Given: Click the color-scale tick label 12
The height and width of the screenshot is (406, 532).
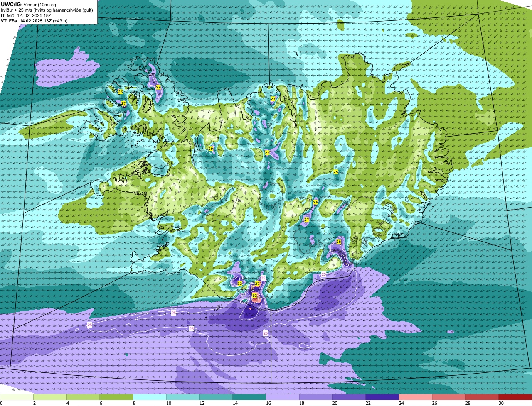Looking at the screenshot, I should click(x=202, y=403).
